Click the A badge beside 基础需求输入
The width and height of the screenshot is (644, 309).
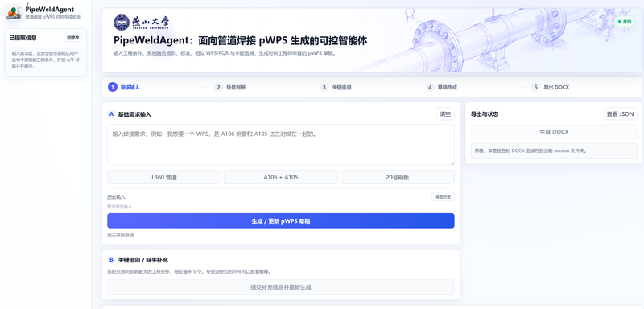(111, 114)
